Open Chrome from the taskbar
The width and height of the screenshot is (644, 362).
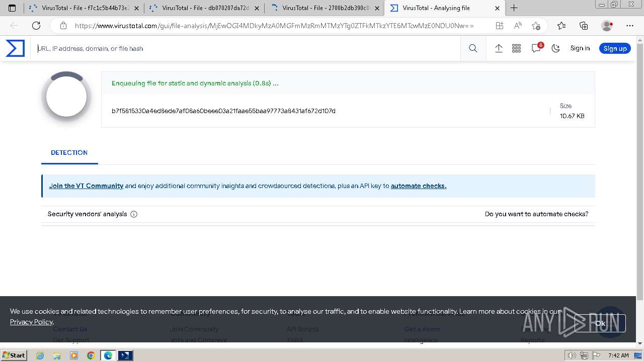91,355
